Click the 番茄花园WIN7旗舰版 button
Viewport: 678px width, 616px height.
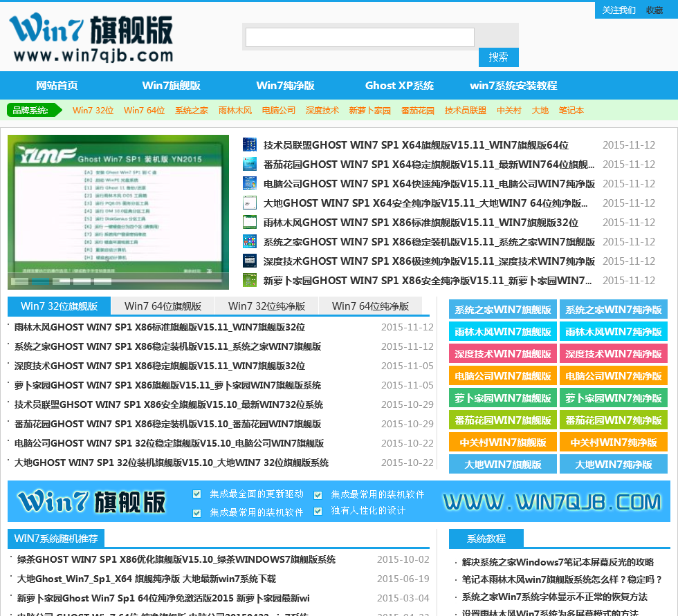(502, 420)
